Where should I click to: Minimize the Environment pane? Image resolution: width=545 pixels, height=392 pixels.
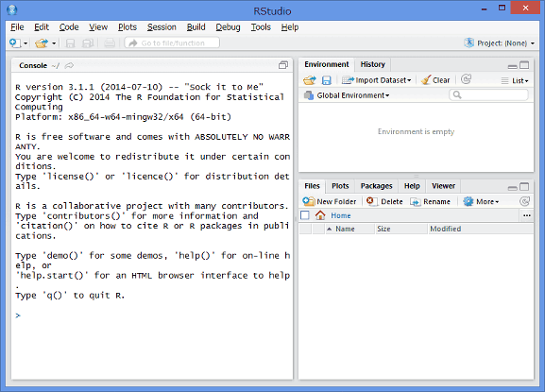coord(512,66)
